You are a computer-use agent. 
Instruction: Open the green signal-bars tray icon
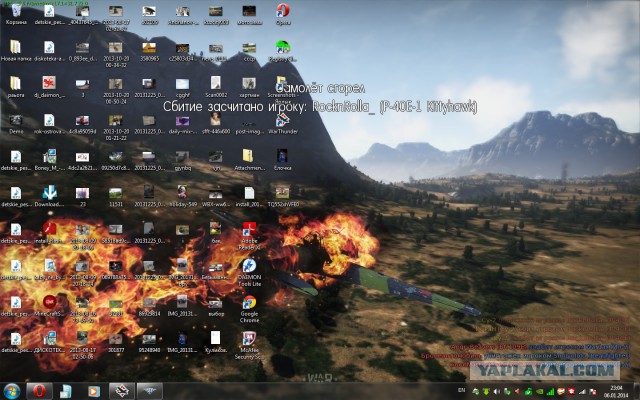tap(551, 391)
